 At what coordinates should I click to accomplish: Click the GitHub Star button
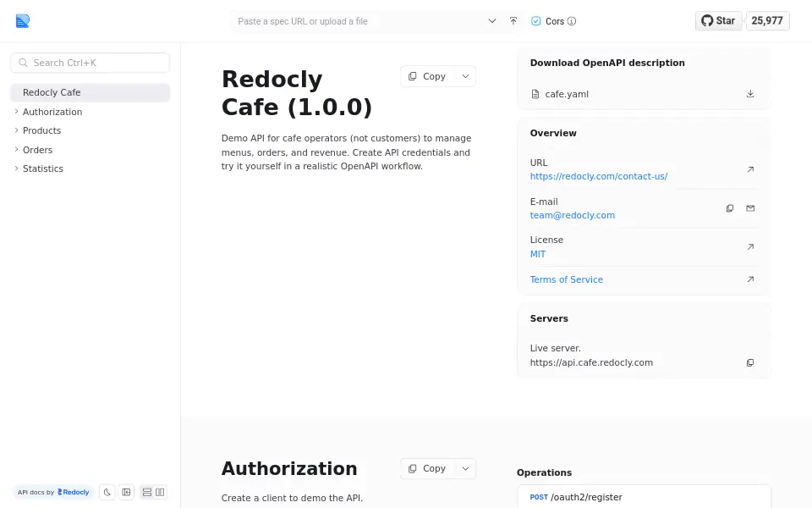(718, 20)
